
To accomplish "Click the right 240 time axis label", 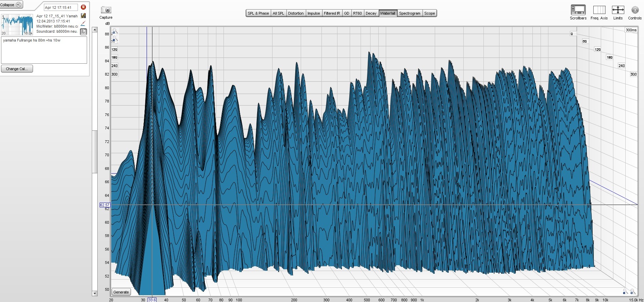I will pos(622,66).
